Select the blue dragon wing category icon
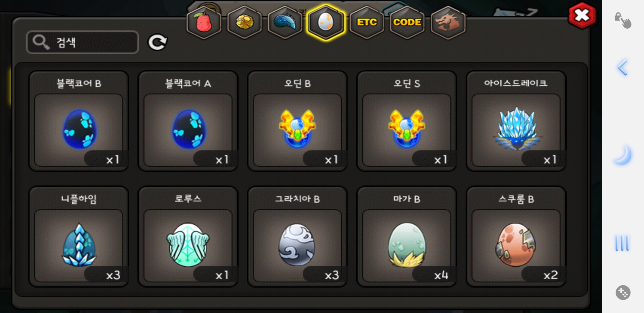The height and width of the screenshot is (313, 644). (x=285, y=23)
